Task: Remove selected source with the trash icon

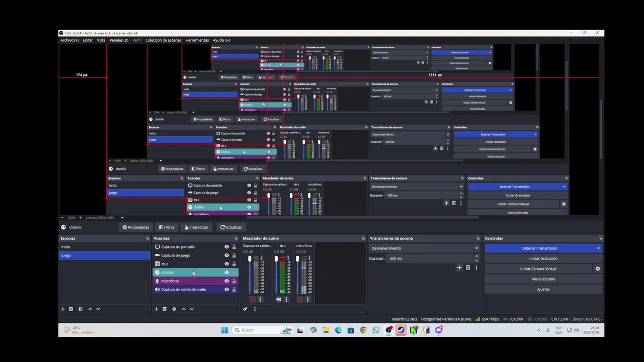Action: point(165,309)
